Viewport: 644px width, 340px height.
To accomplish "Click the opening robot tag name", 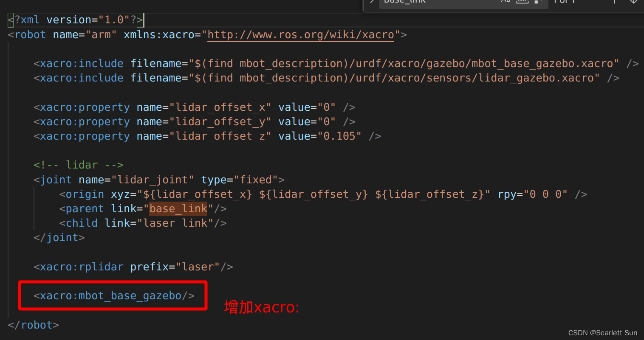I will click(30, 35).
